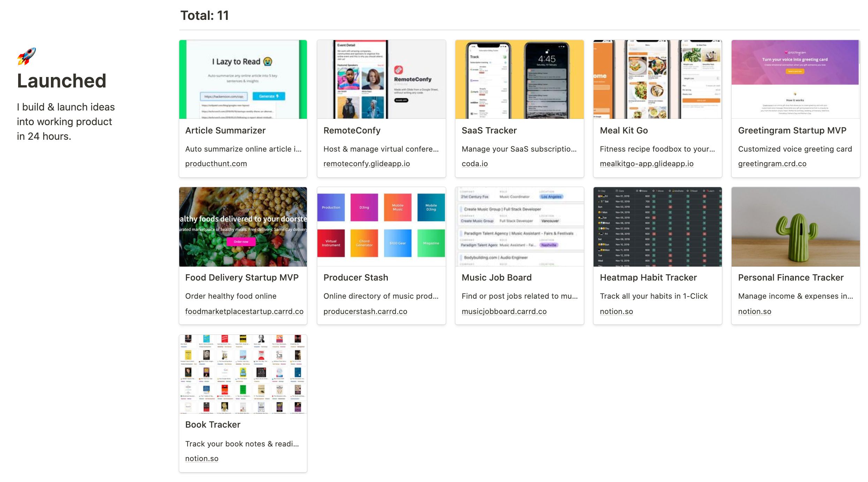Click the Meal Kit Go card title
868x482 pixels.
click(624, 130)
